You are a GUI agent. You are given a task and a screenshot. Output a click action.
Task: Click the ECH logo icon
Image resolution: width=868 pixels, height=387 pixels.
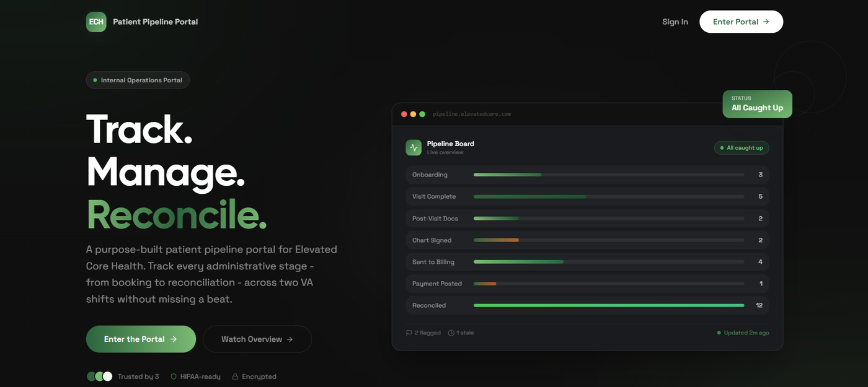coord(96,22)
